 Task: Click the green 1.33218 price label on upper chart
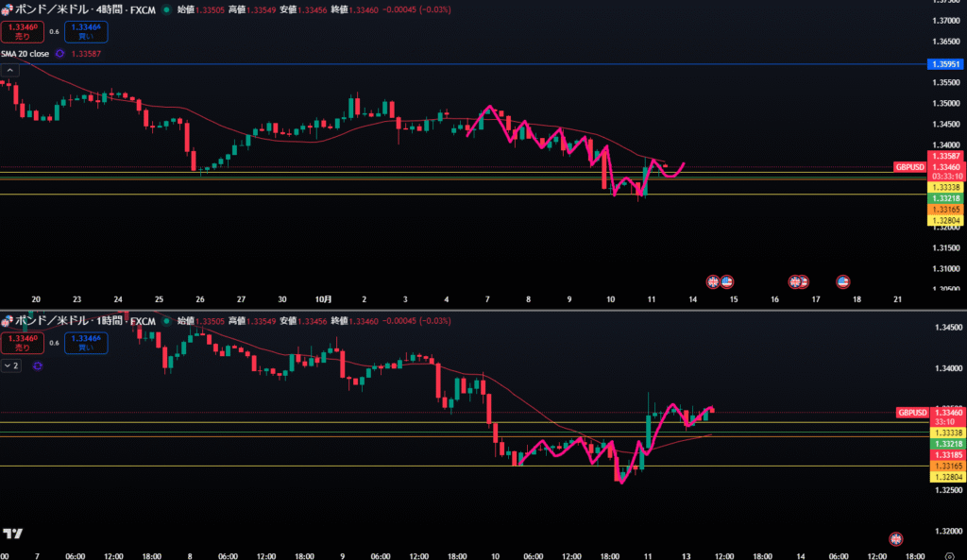coord(945,198)
